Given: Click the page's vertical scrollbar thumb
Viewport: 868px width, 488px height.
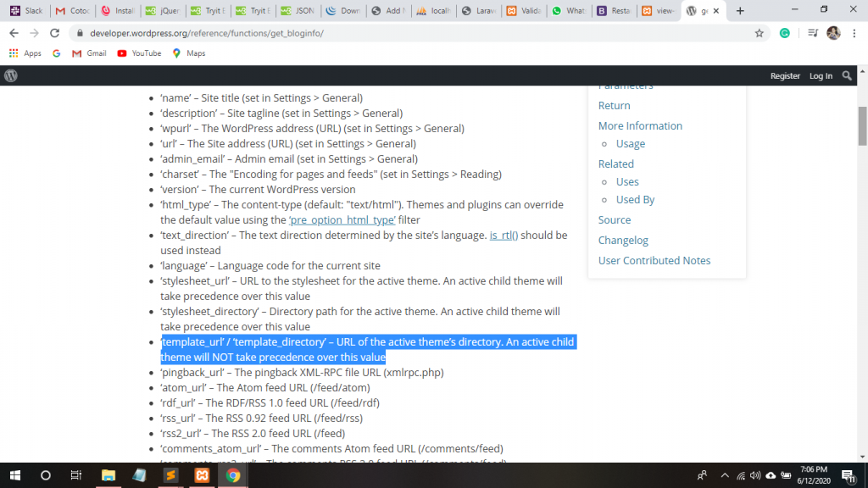Looking at the screenshot, I should point(862,125).
